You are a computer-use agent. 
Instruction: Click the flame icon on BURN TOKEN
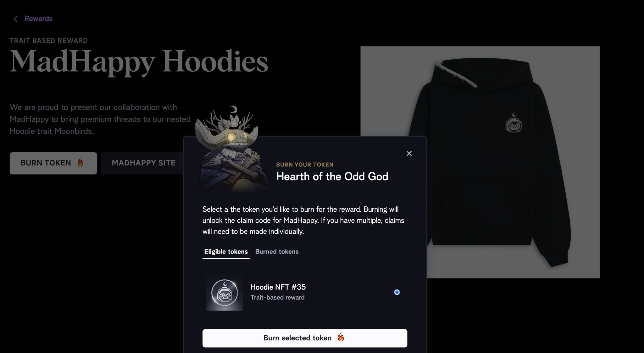click(x=80, y=162)
